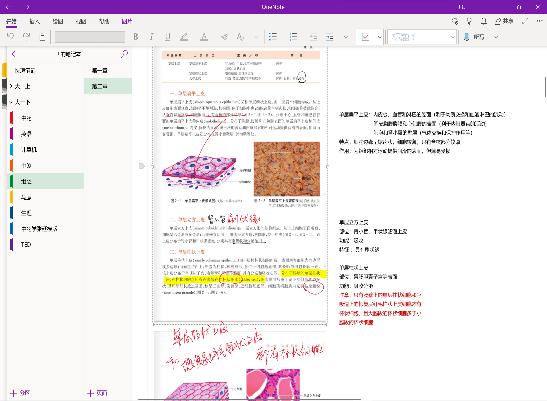
Task: Enter full screen mode icon
Action: (525, 21)
